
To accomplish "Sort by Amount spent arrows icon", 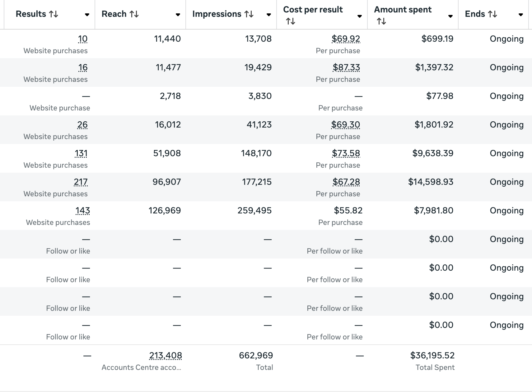I will [x=381, y=21].
